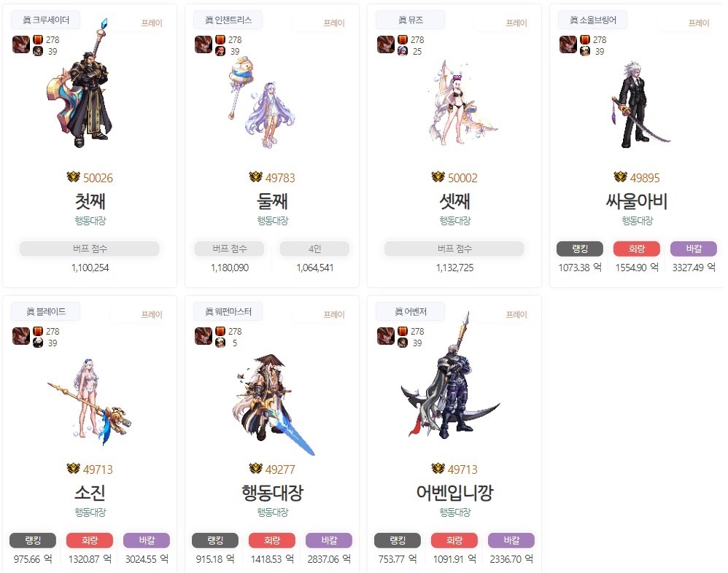Click the crown icon beside 49783

[x=256, y=176]
